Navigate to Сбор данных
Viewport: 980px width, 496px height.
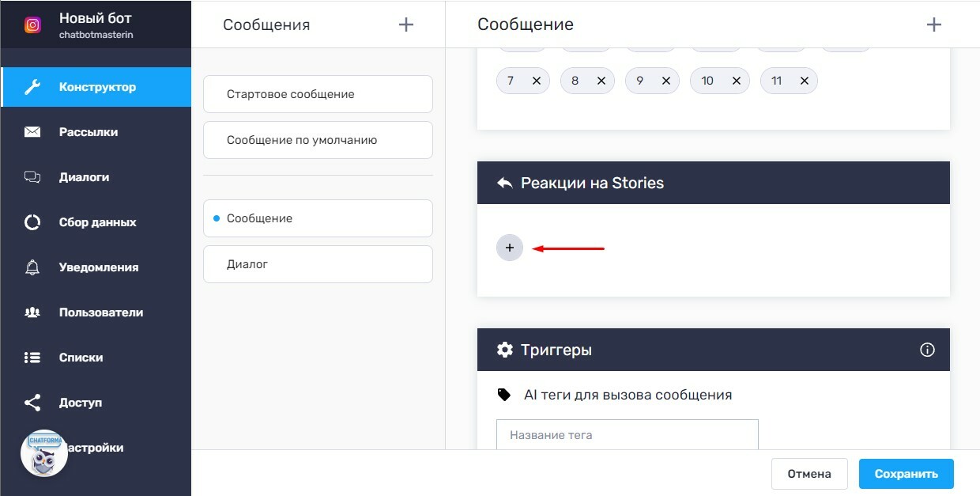[x=97, y=222]
